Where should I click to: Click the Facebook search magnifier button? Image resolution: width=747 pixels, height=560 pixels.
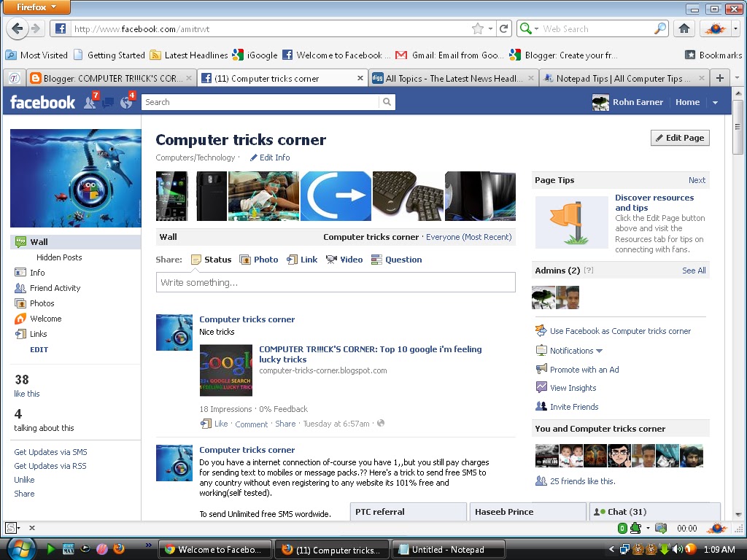387,101
